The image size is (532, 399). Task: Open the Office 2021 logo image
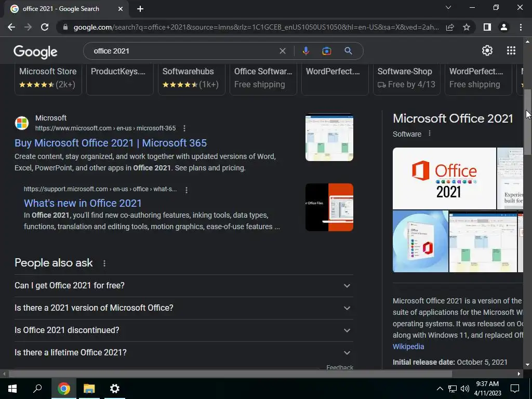pyautogui.click(x=444, y=179)
